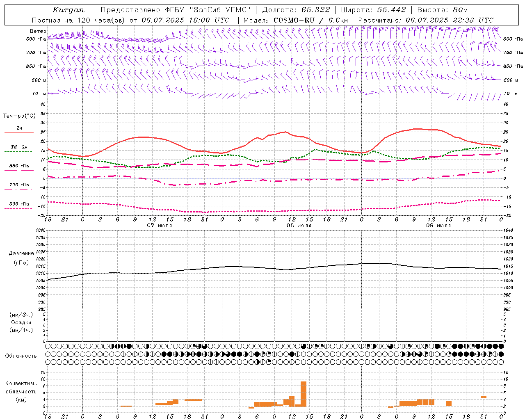Select the 'Конвективн.' convective cloud label
The height and width of the screenshot is (420, 525).
21,383
